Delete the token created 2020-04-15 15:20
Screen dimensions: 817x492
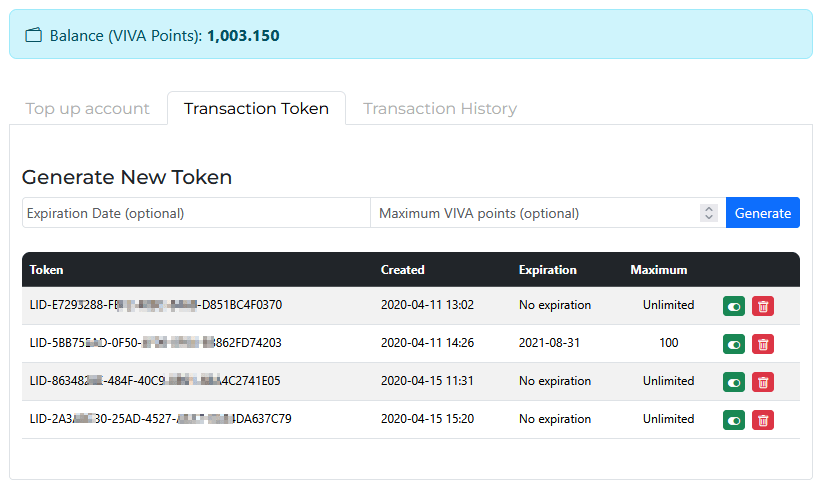point(763,420)
